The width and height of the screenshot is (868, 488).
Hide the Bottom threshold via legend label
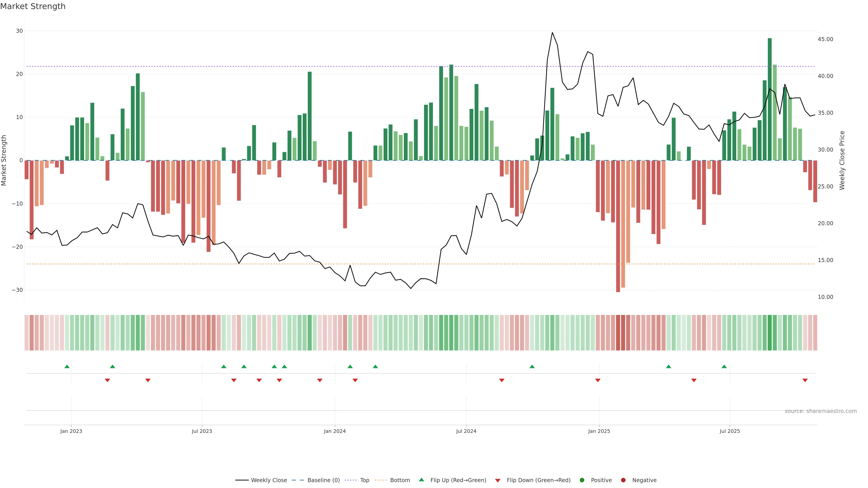click(400, 480)
